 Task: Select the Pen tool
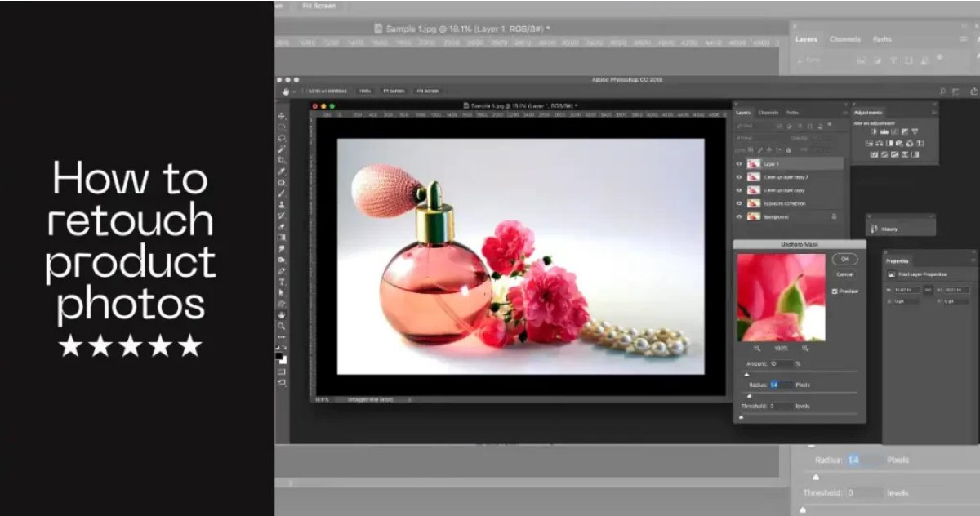pos(282,270)
